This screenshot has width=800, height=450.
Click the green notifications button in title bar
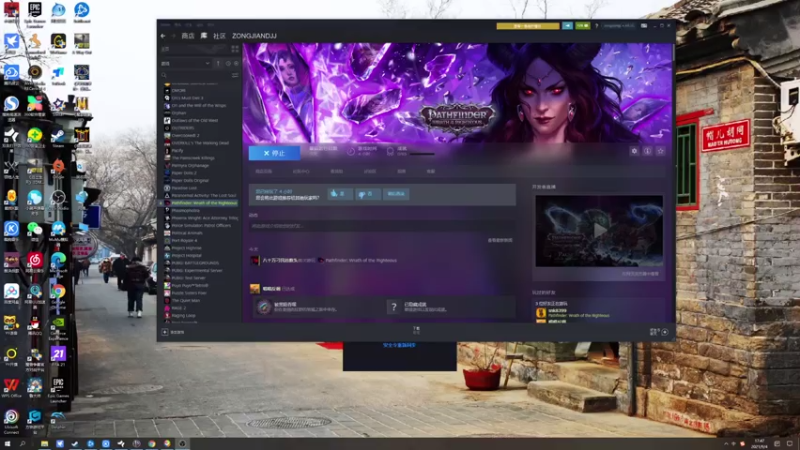583,26
